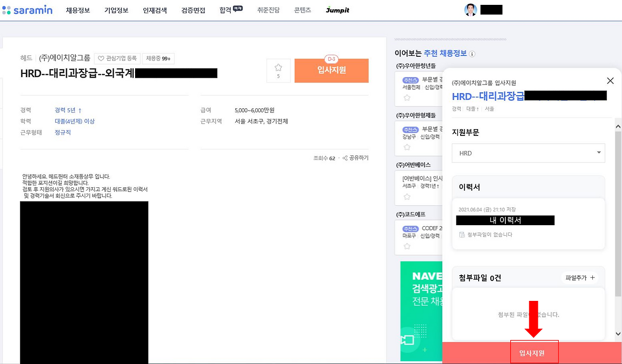This screenshot has width=622, height=364.
Task: Go to 취준진담 in the navigation
Action: click(x=269, y=10)
